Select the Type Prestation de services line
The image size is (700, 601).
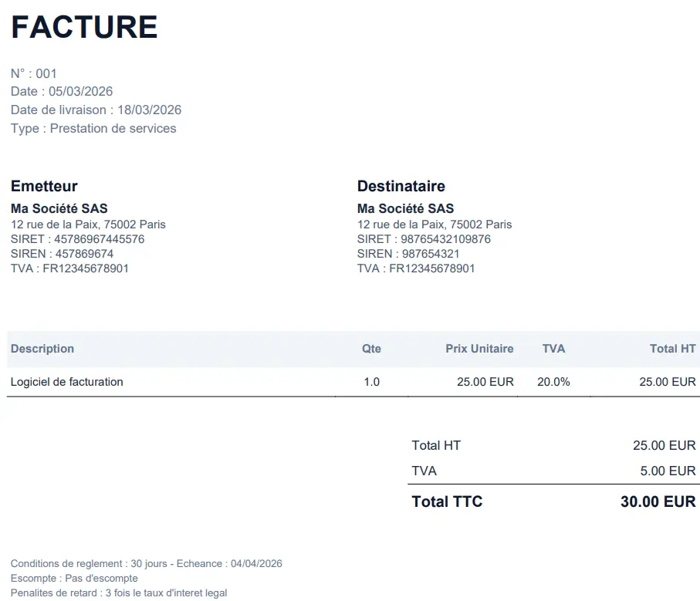coord(93,129)
